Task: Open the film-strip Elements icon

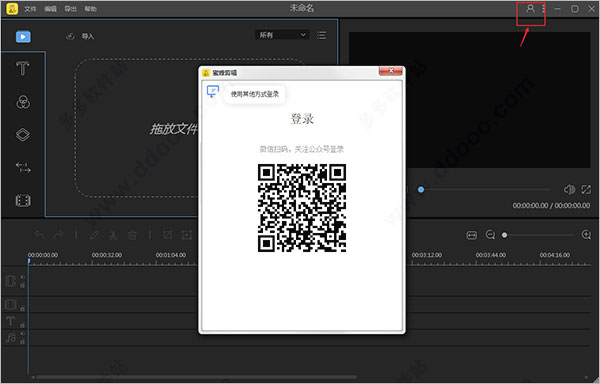Action: click(23, 200)
